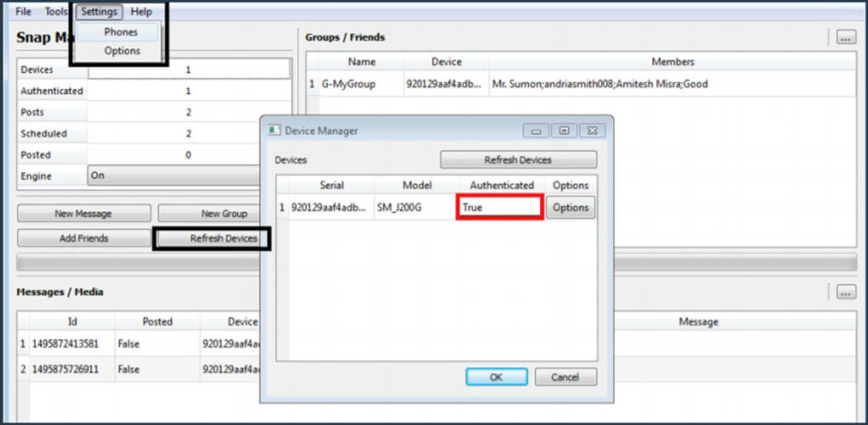Click the ellipsis button in Groups / Friends
The height and width of the screenshot is (425, 868).
[x=845, y=37]
